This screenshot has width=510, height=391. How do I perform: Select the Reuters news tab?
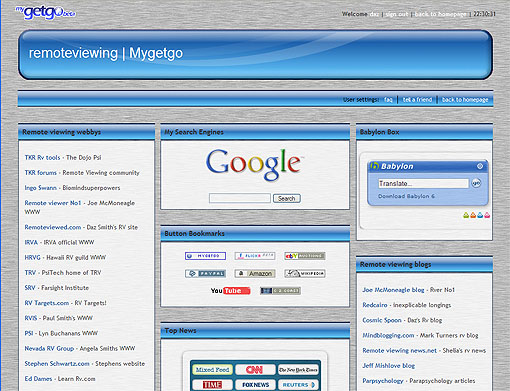click(x=298, y=385)
